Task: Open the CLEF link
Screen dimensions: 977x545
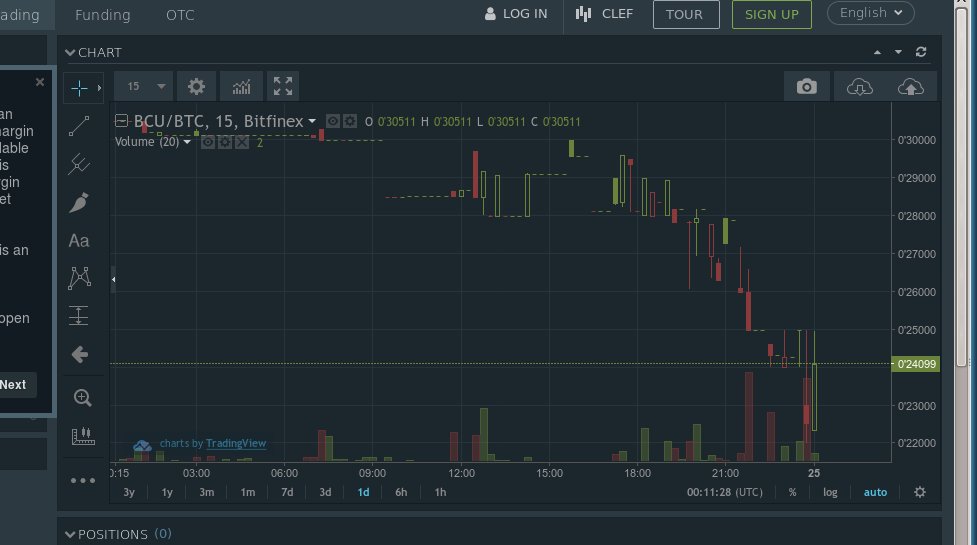Action: pos(604,14)
